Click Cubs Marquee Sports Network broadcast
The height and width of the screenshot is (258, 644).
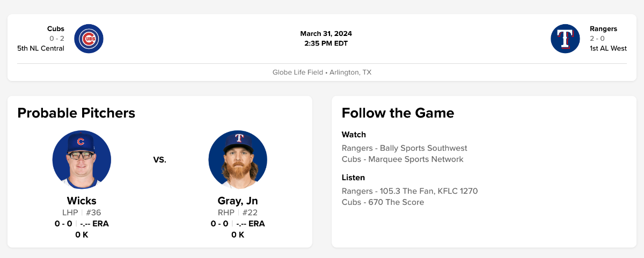(x=402, y=159)
